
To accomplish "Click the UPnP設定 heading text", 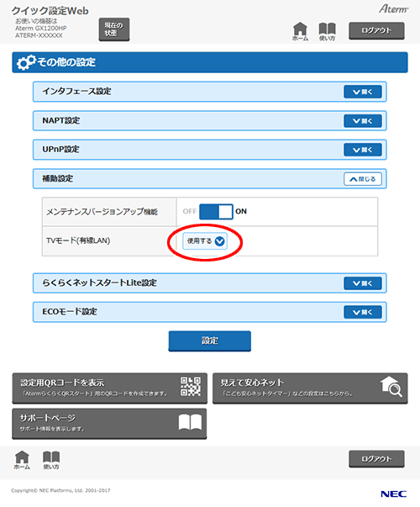I will click(x=60, y=150).
